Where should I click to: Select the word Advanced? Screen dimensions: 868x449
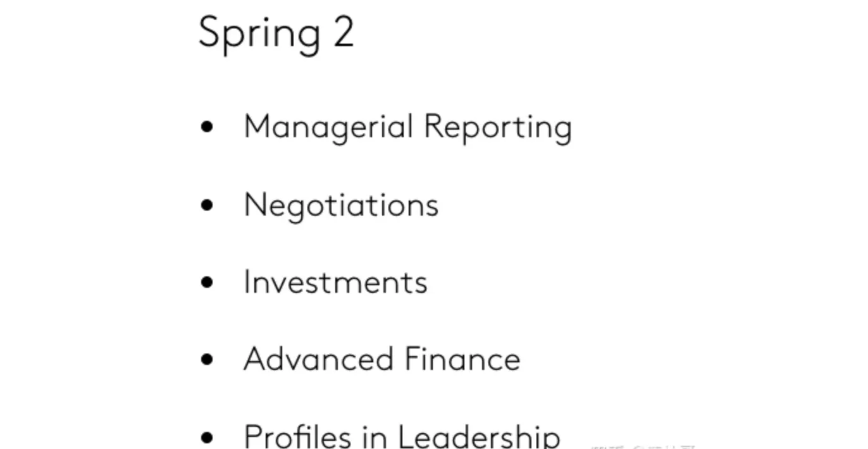[x=318, y=359]
